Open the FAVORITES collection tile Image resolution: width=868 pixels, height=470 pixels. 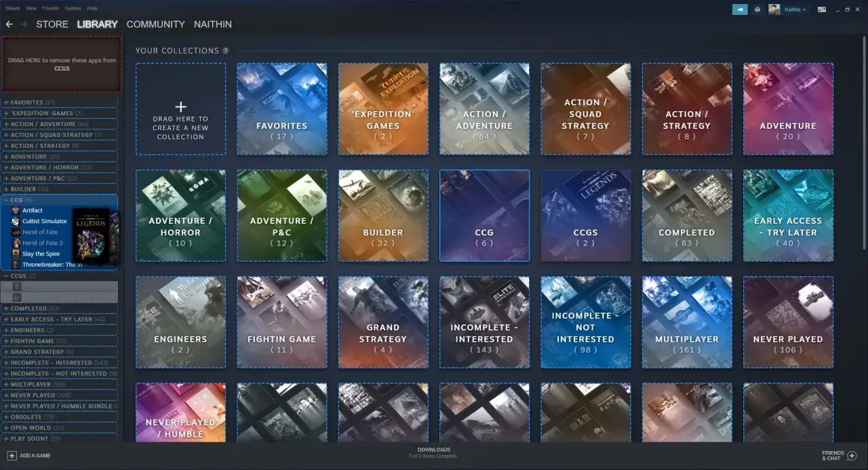(x=281, y=109)
